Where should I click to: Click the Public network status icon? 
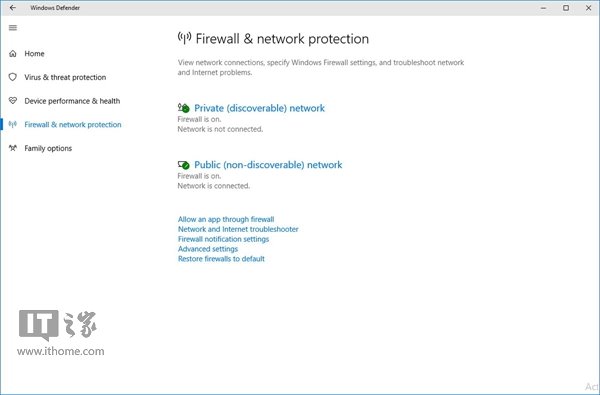(x=184, y=165)
